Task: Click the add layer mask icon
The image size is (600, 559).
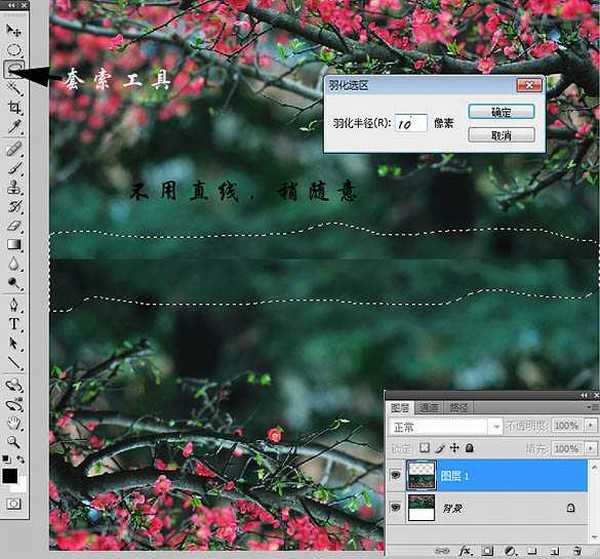Action: pos(487,550)
